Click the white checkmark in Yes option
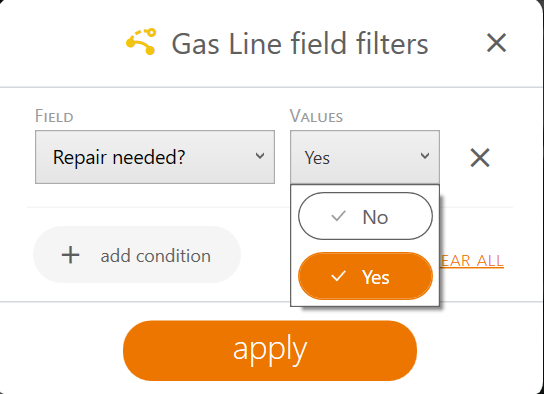 click(x=338, y=276)
